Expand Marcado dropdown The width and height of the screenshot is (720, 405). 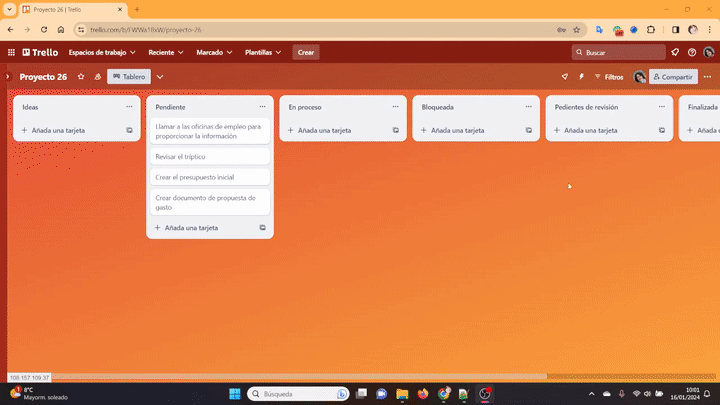click(214, 52)
